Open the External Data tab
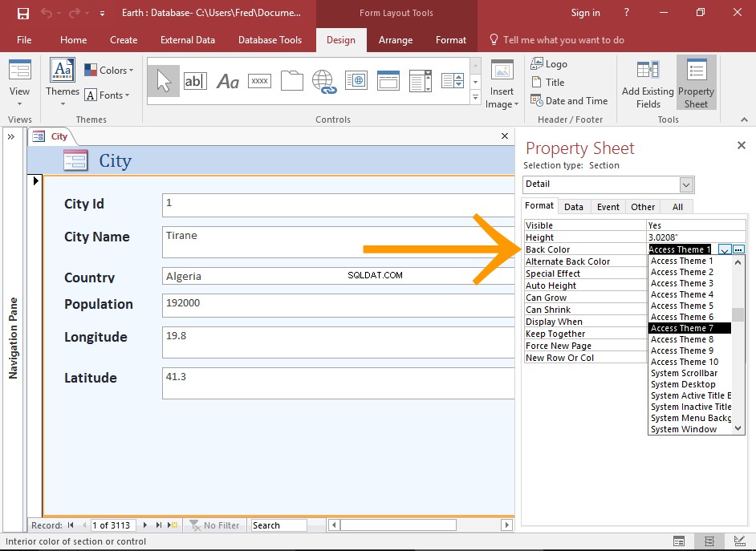The width and height of the screenshot is (756, 551). (x=188, y=40)
